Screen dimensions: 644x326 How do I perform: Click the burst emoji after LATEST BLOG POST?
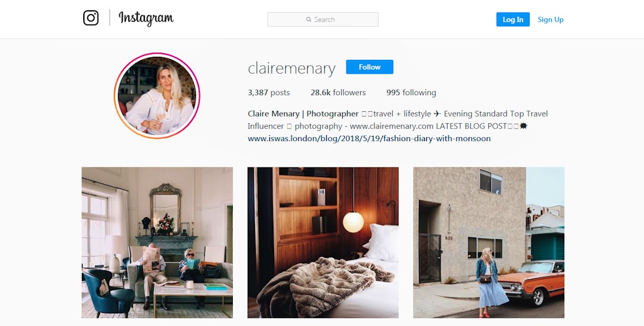pos(523,126)
